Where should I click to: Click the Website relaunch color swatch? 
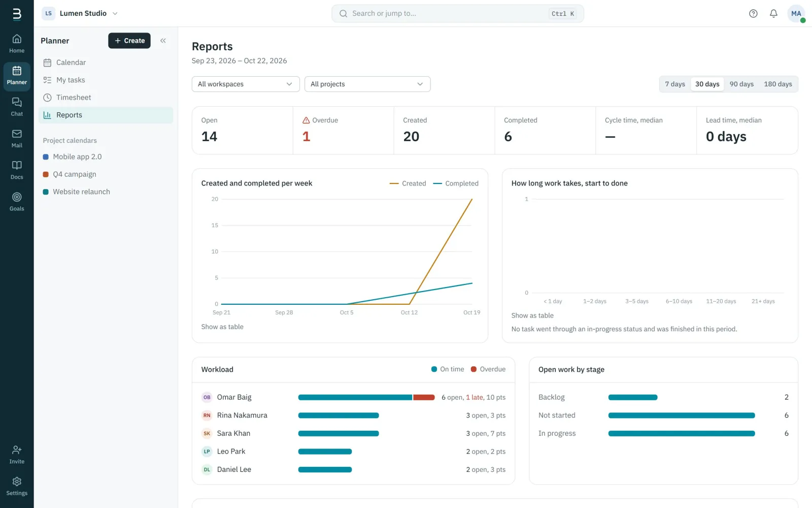[x=46, y=192]
